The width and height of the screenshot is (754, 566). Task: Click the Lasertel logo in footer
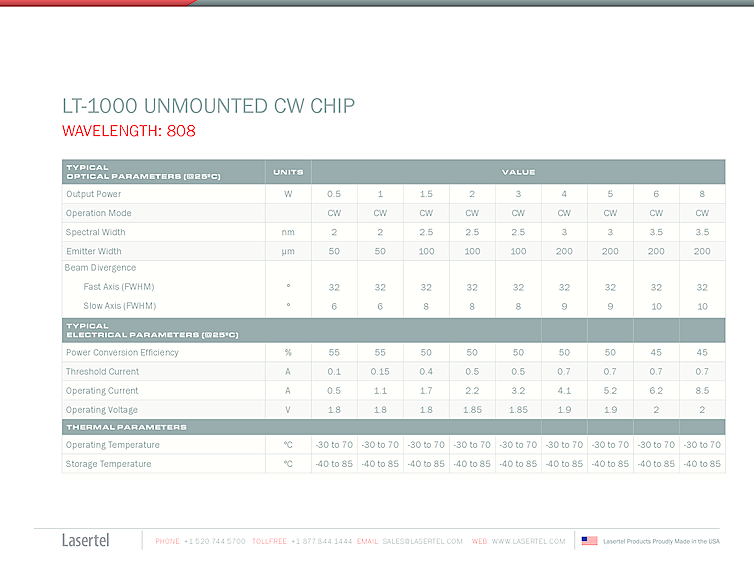(x=85, y=541)
